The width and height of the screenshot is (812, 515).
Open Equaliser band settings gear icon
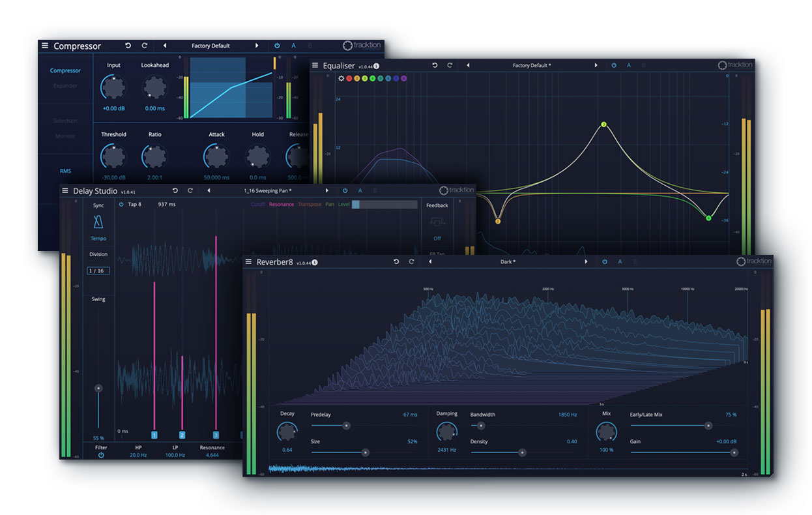(x=341, y=78)
